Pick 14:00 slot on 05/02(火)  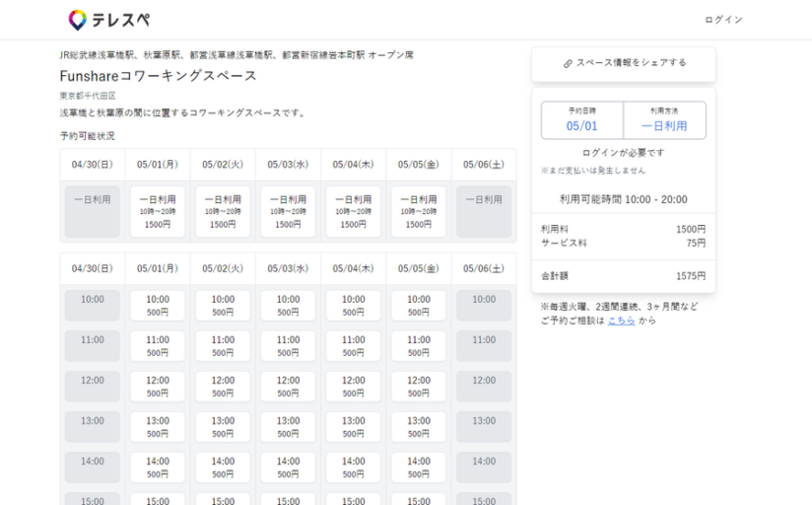point(223,468)
